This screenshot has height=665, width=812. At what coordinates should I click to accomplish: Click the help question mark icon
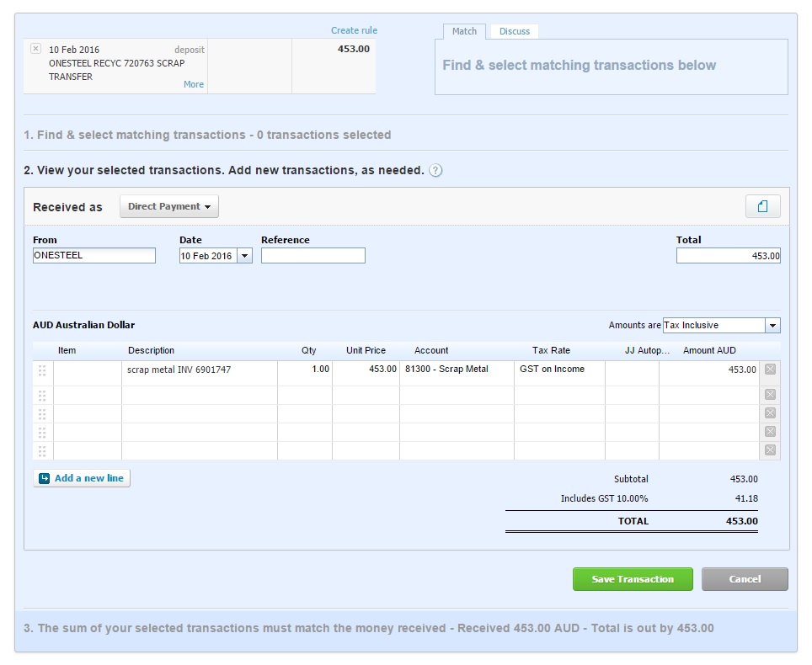pyautogui.click(x=435, y=171)
